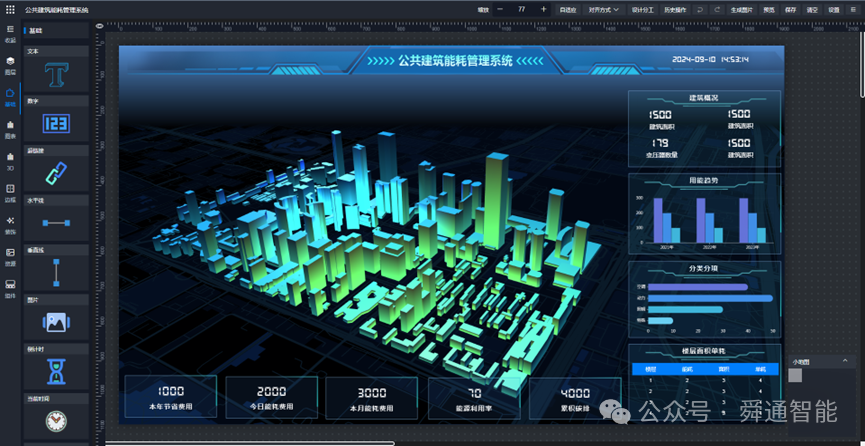Toggle the ruler eye visibility icon

(99, 25)
